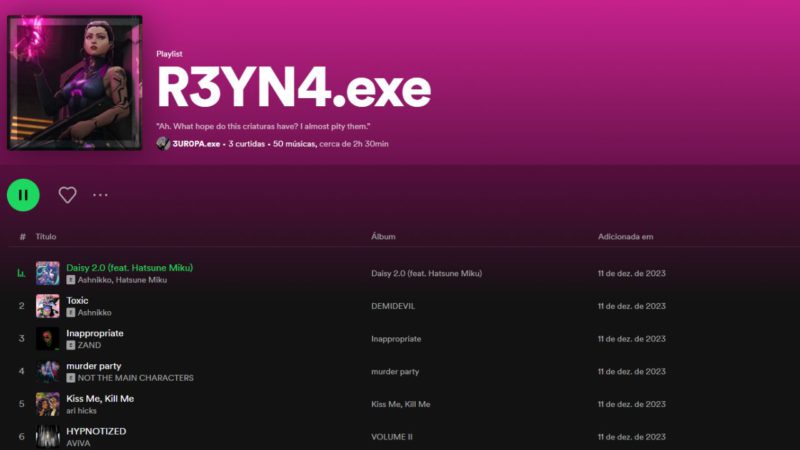Screen dimensions: 800x450
Task: Select the Toxic track title
Action: pos(77,301)
